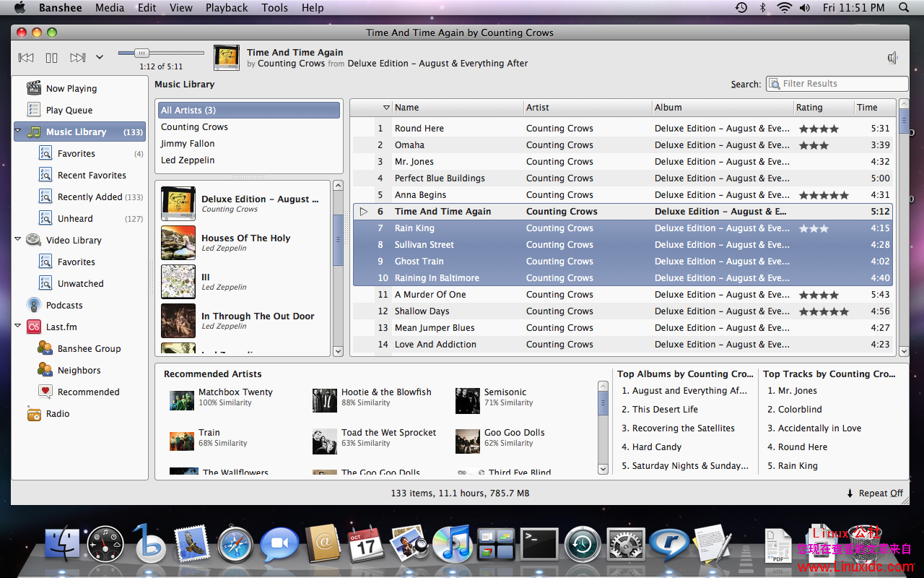Go to Podcasts in the sidebar
Screen dimensions: 924x578
click(x=64, y=305)
